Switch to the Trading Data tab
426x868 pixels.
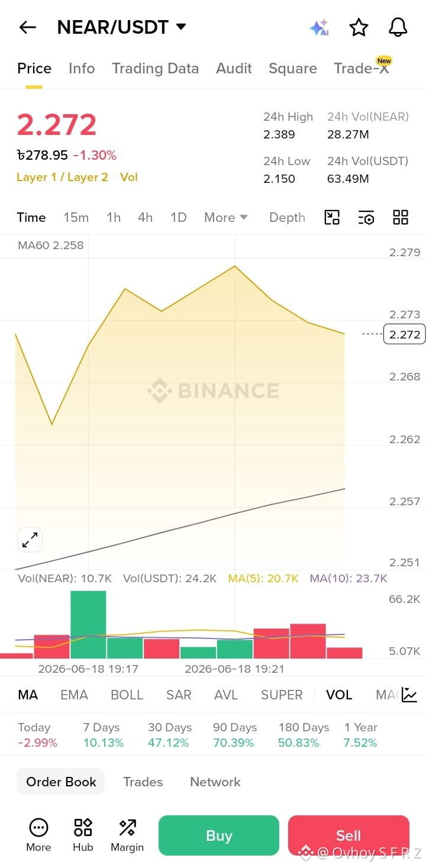coord(156,69)
